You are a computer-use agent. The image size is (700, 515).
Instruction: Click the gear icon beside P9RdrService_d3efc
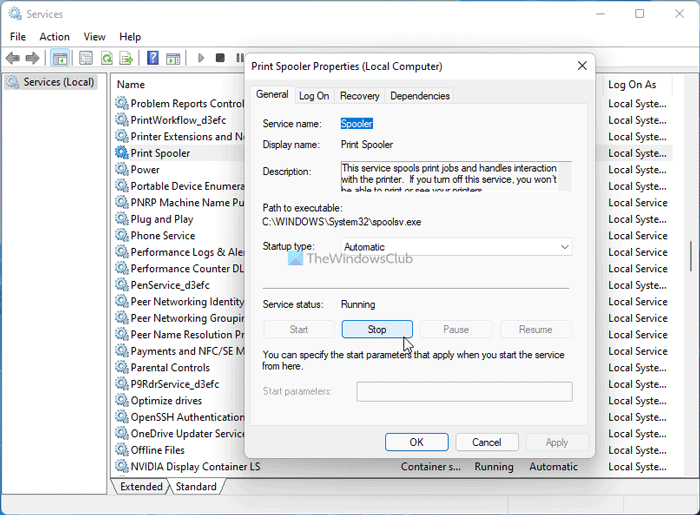[x=121, y=384]
